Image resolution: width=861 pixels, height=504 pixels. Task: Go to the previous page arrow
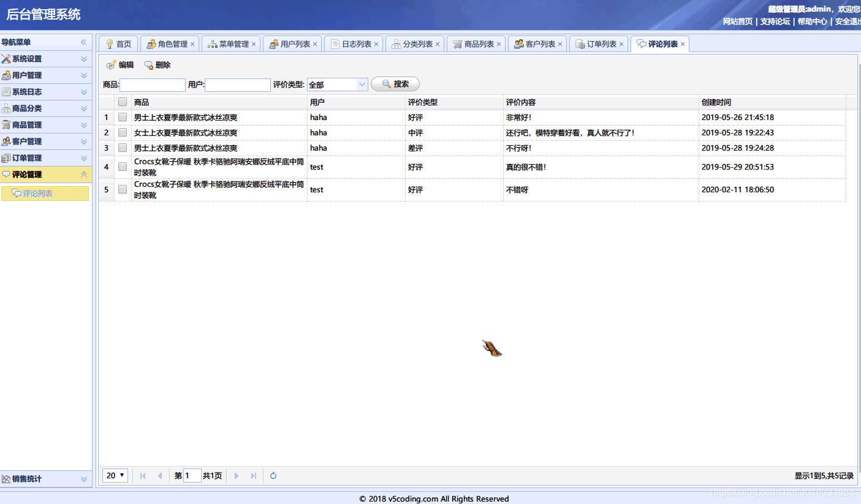[x=160, y=476]
